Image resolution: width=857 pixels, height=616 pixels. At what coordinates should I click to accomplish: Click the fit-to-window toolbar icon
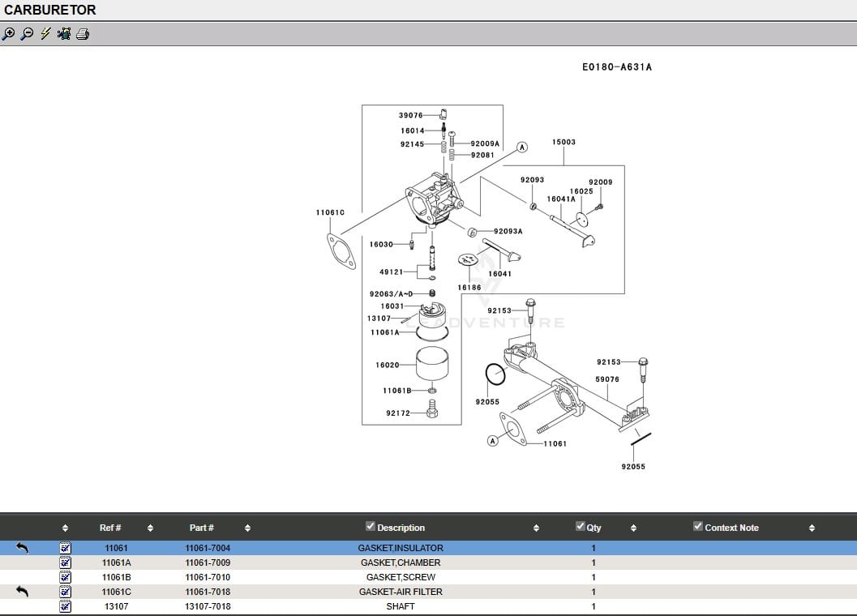click(x=64, y=34)
